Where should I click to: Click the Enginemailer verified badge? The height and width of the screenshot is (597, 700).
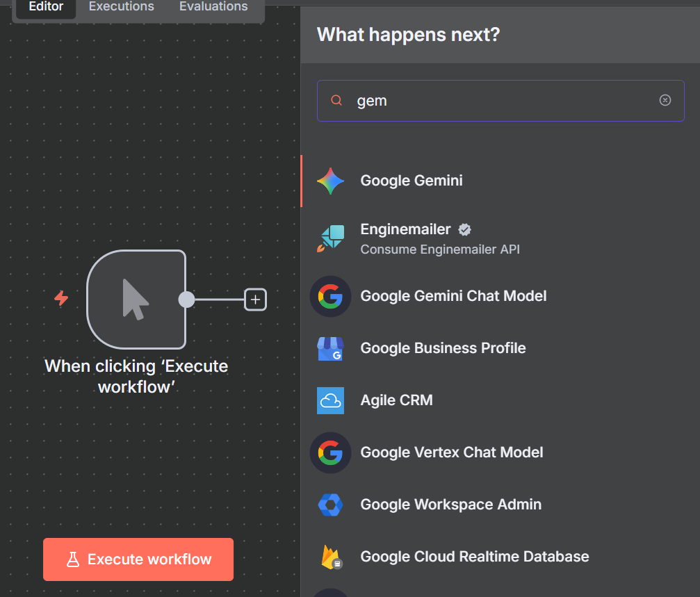point(465,229)
